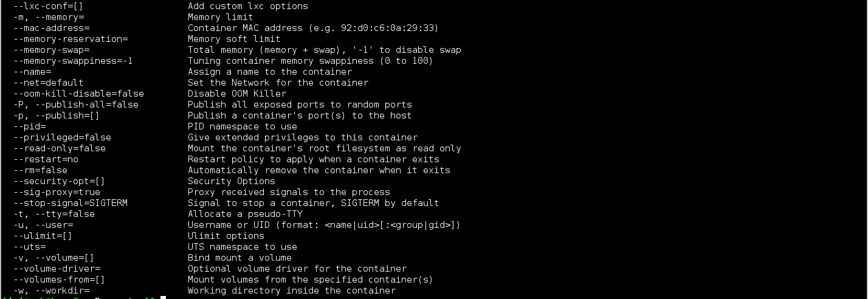Select the --mac-address= option text

coord(51,28)
